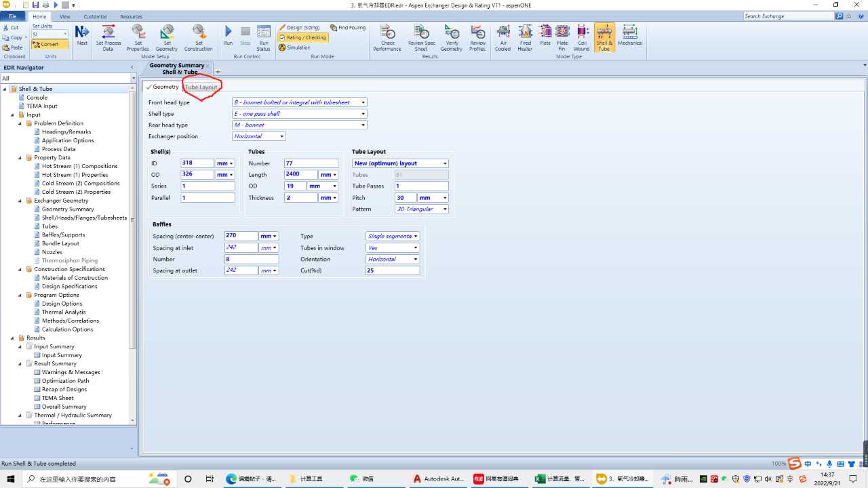Open Set Process Data tool
The height and width of the screenshot is (488, 868).
(108, 37)
